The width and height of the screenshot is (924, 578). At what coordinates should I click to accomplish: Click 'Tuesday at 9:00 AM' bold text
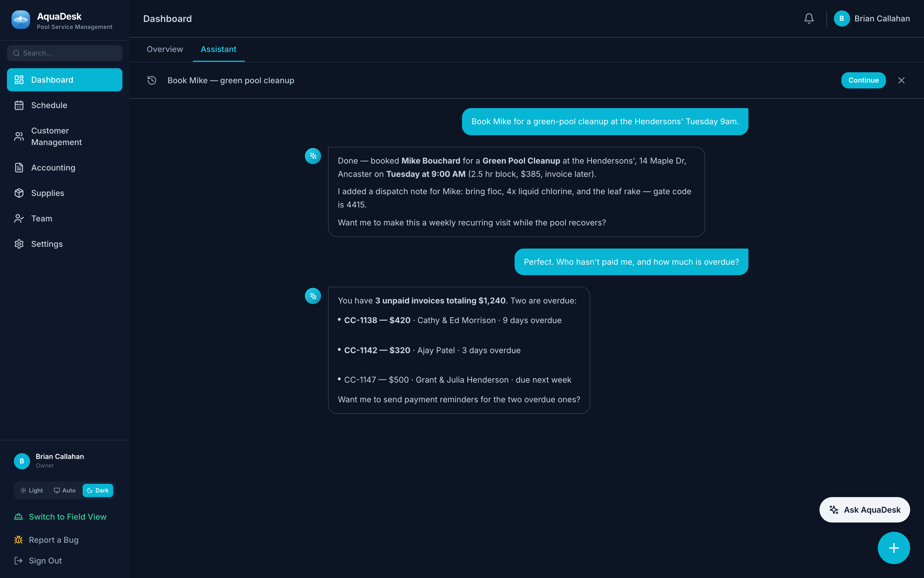426,174
